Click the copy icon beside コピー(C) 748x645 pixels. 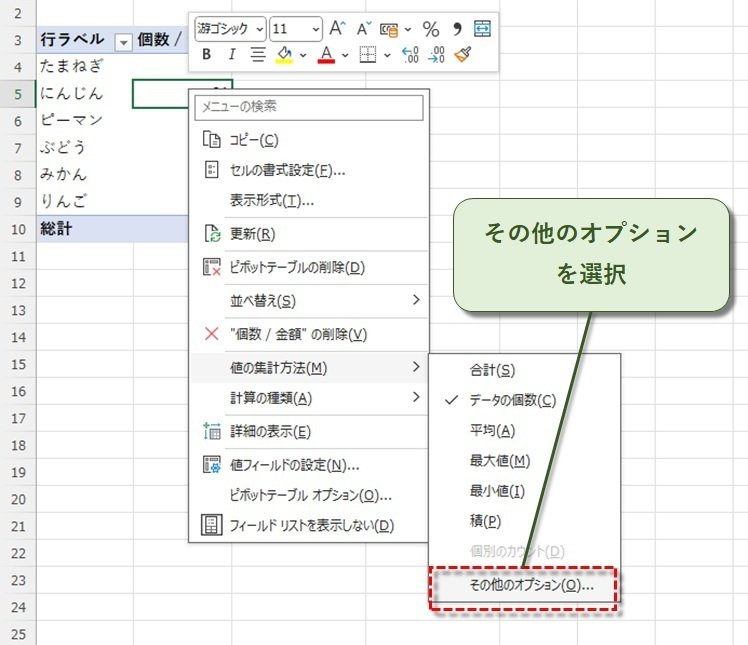click(212, 140)
